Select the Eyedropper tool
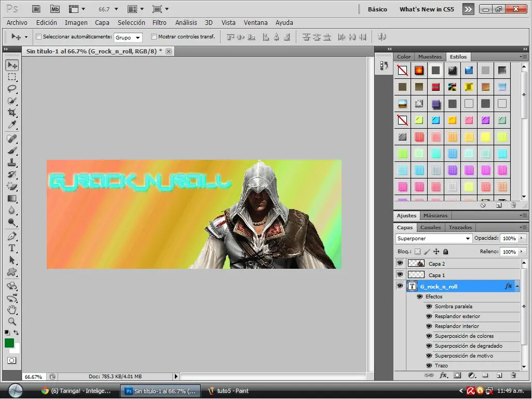The image size is (532, 399). pos(12,125)
